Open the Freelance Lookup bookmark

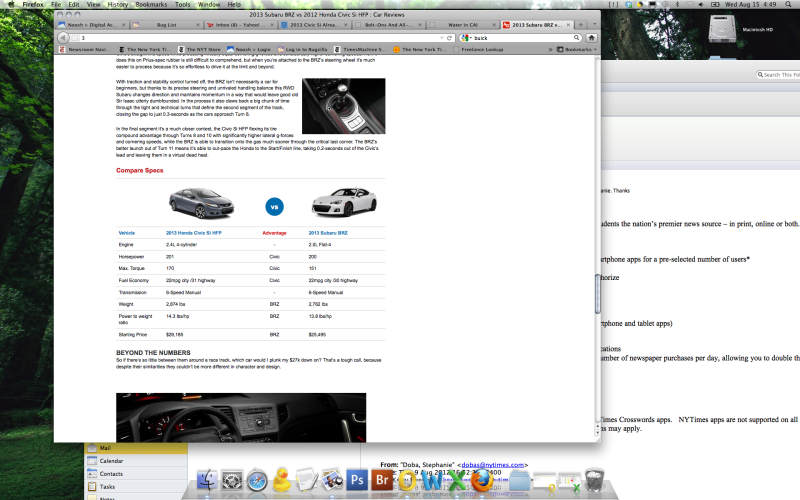pyautogui.click(x=478, y=49)
